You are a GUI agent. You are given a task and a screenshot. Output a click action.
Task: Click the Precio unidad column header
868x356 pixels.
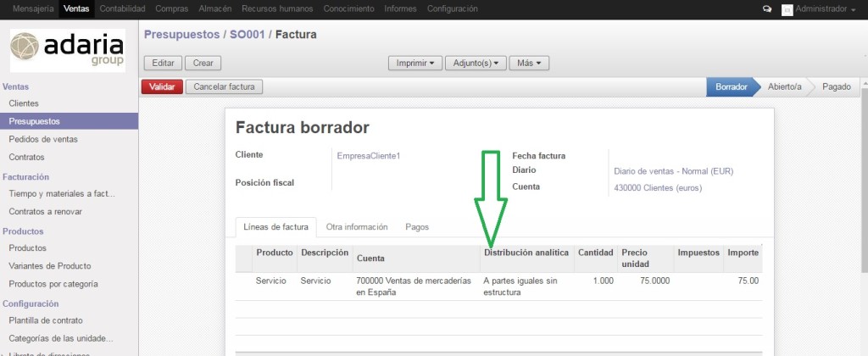[645, 259]
